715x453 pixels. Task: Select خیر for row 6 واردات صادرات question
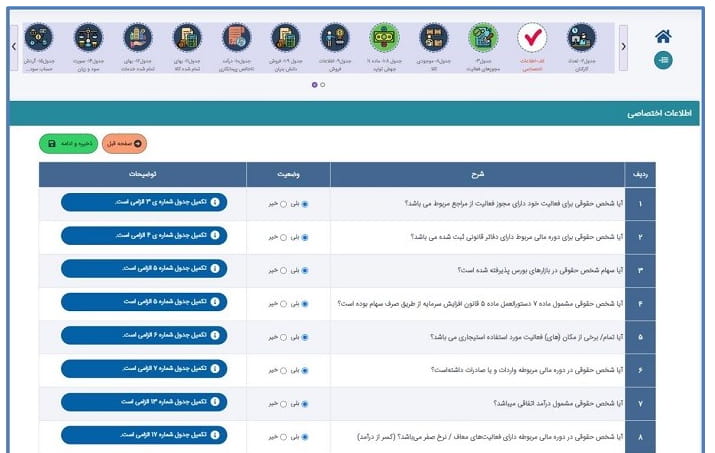(283, 370)
